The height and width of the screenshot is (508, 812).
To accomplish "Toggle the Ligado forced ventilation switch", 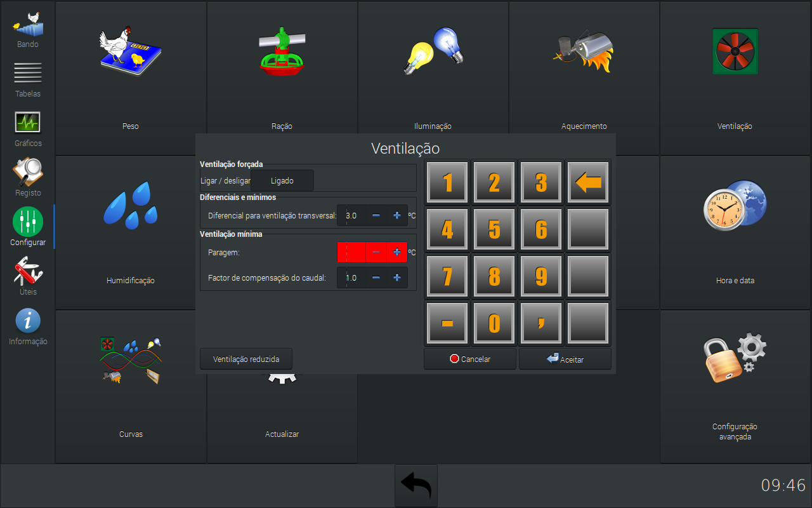I will point(282,180).
